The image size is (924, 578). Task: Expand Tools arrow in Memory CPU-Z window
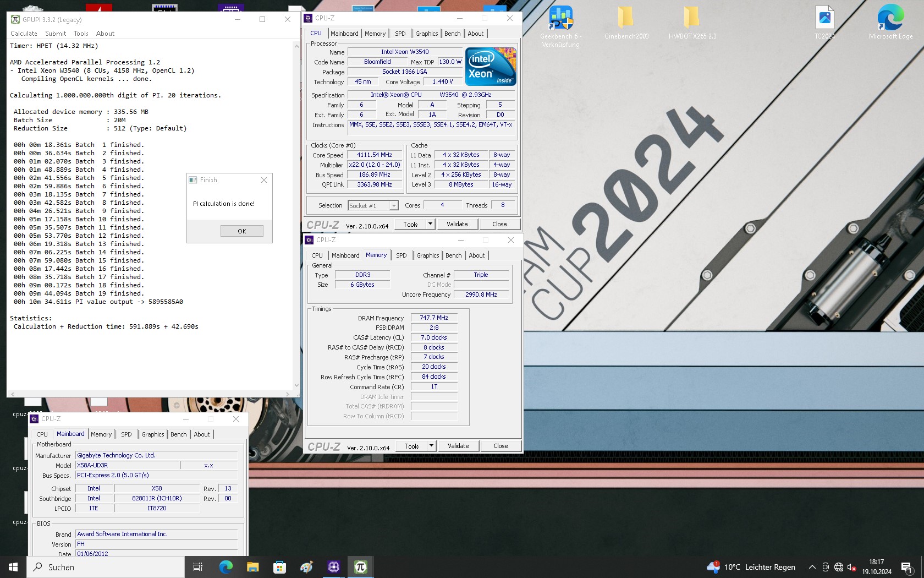pyautogui.click(x=432, y=446)
